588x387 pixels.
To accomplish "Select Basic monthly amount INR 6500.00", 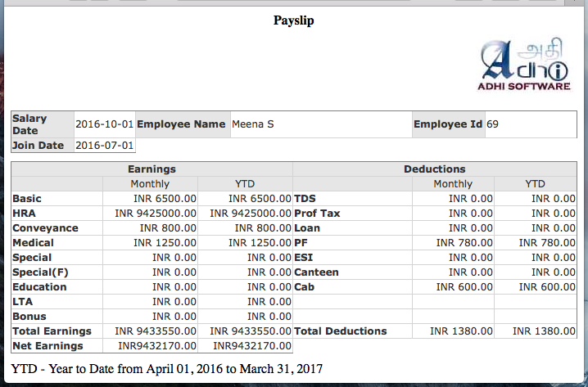I will coord(165,199).
